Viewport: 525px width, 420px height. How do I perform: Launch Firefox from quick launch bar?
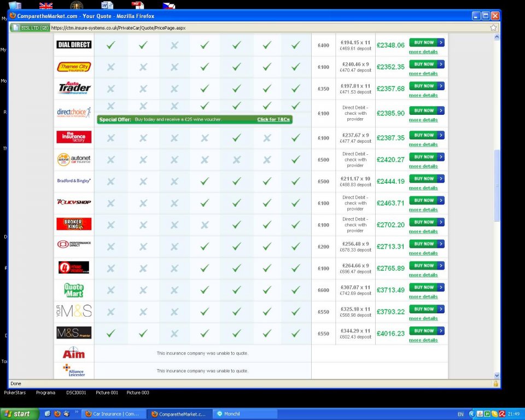pyautogui.click(x=57, y=413)
